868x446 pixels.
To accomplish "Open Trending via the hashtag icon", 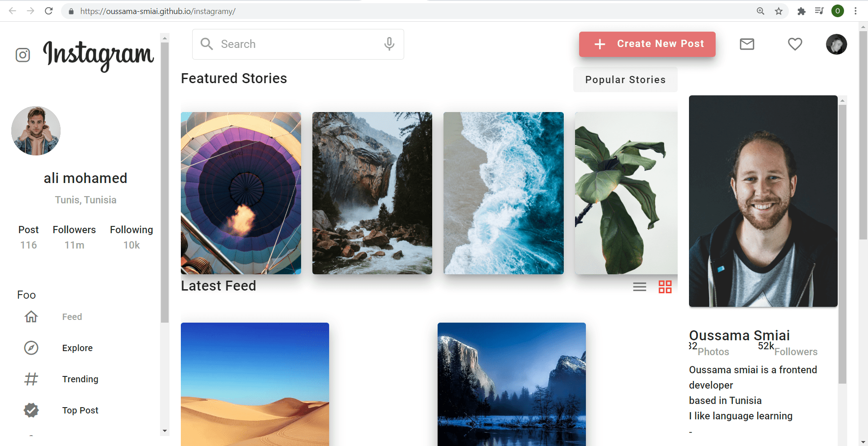I will pos(31,379).
